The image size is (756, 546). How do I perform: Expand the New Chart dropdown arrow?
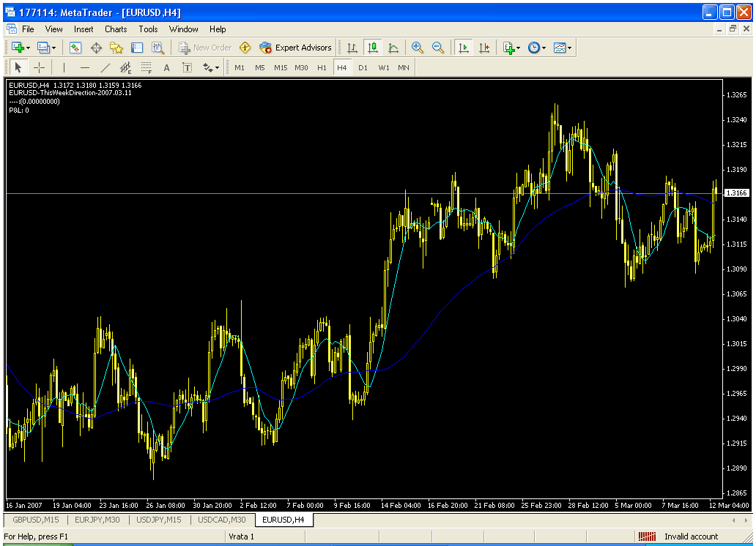(x=28, y=48)
